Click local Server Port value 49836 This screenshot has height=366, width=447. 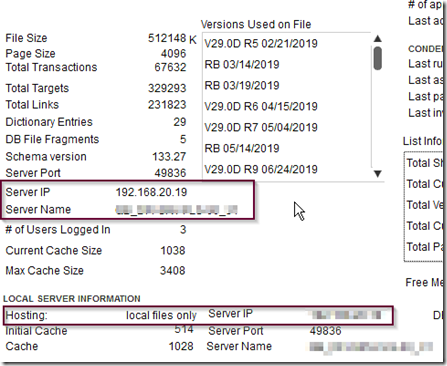click(x=325, y=331)
